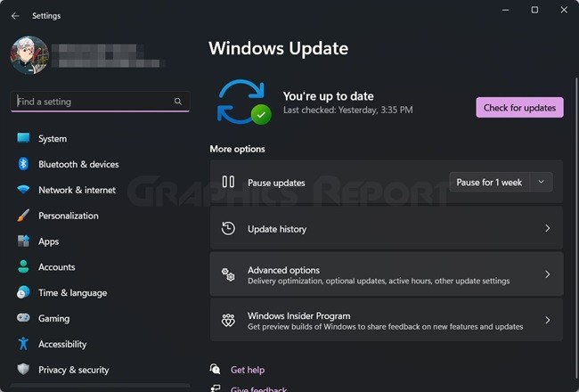Open Windows Insider Program row chevron
This screenshot has width=579, height=392.
[x=548, y=321]
